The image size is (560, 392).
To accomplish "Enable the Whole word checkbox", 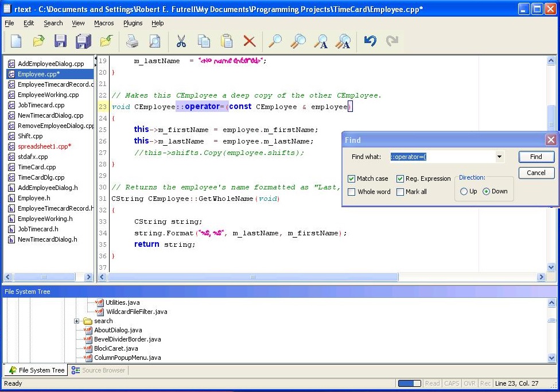I will (x=352, y=192).
